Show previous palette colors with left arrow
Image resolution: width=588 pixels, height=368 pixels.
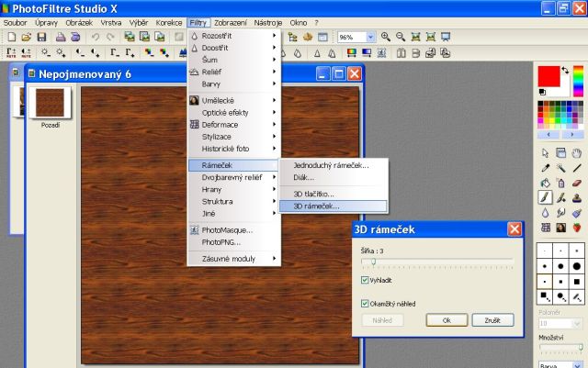coord(548,134)
